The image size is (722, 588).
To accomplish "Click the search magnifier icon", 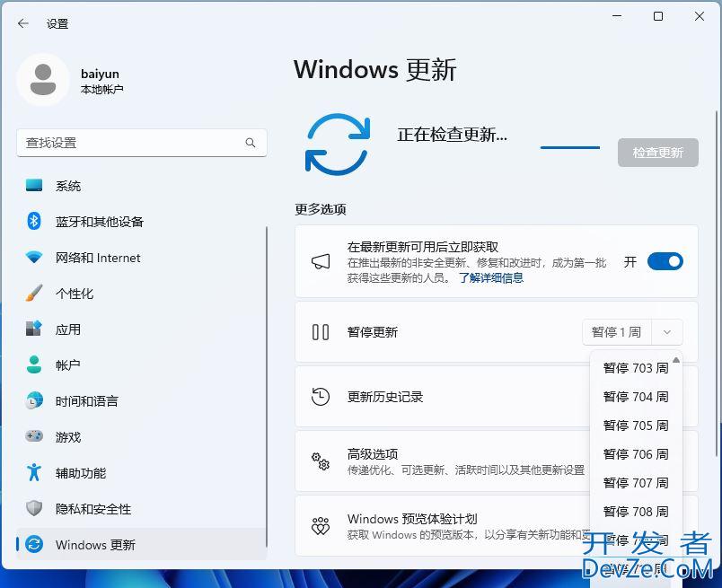I will click(251, 143).
